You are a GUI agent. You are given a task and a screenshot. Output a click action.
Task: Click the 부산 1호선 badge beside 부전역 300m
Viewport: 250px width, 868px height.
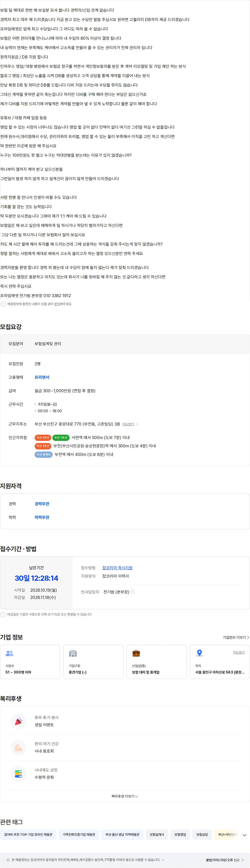click(x=43, y=446)
